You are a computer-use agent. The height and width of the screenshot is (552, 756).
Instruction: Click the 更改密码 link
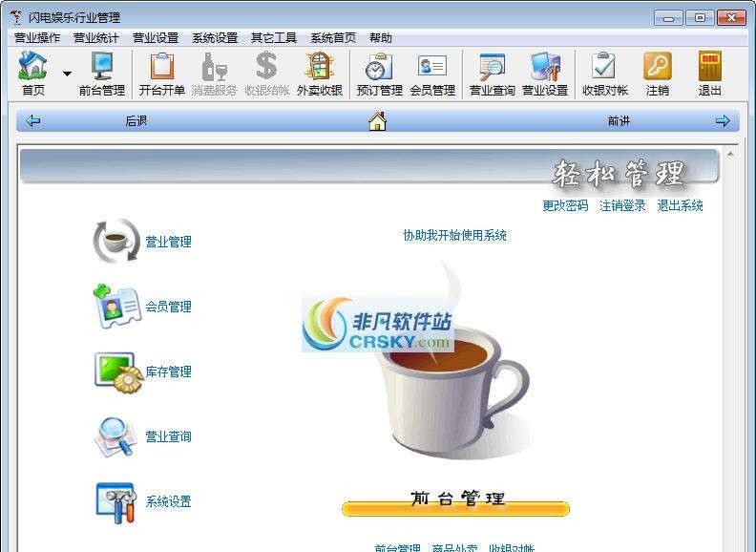click(x=565, y=205)
